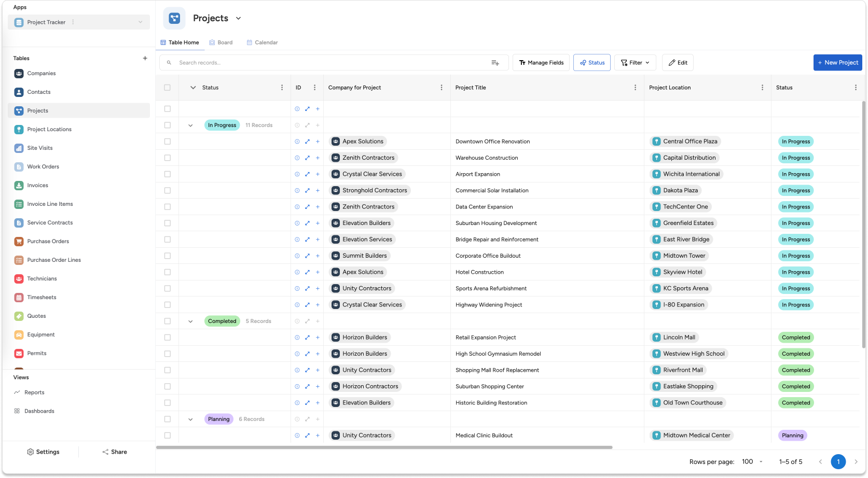Open the Technicians table icon
This screenshot has height=478, width=868.
(x=19, y=279)
